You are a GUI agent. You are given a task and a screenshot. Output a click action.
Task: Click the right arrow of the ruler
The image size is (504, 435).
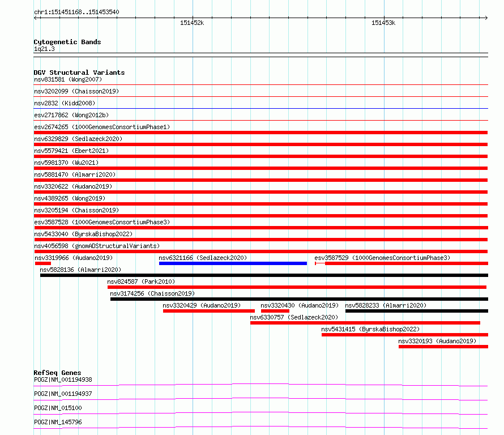pyautogui.click(x=486, y=18)
